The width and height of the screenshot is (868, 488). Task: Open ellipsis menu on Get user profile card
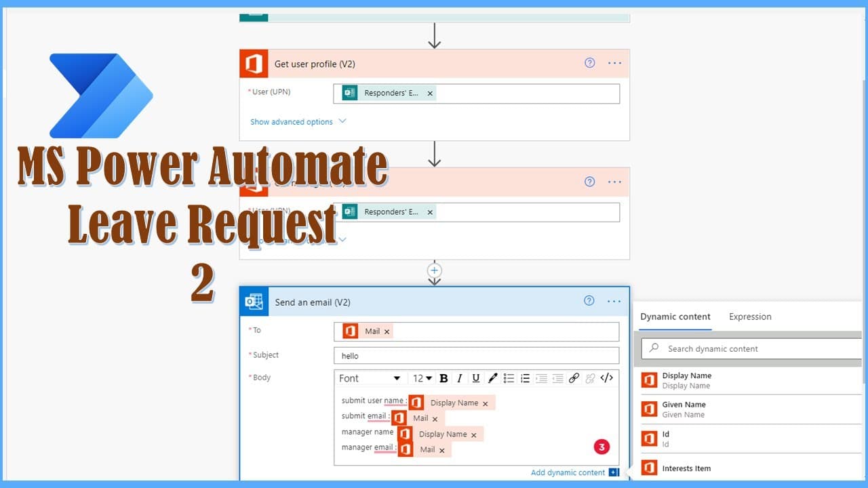tap(614, 63)
